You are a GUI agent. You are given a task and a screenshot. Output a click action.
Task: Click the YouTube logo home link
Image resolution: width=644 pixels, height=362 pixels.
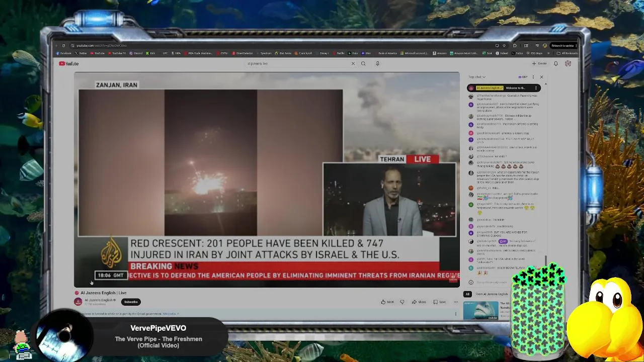[x=69, y=63]
